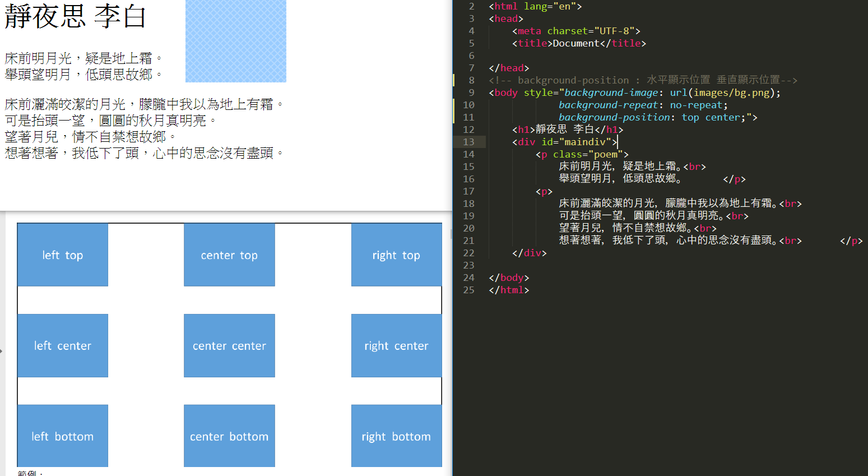This screenshot has height=476, width=868.
Task: Click the background-position property on line 11
Action: 614,117
